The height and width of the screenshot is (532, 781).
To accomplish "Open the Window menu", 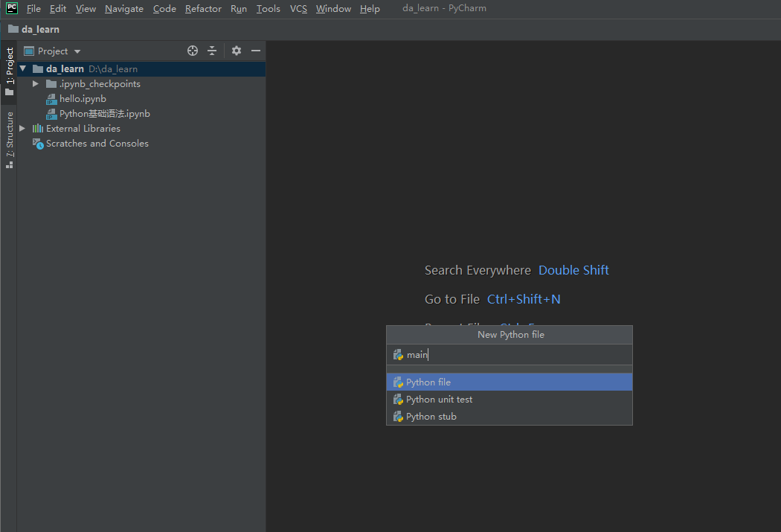I will click(x=333, y=8).
